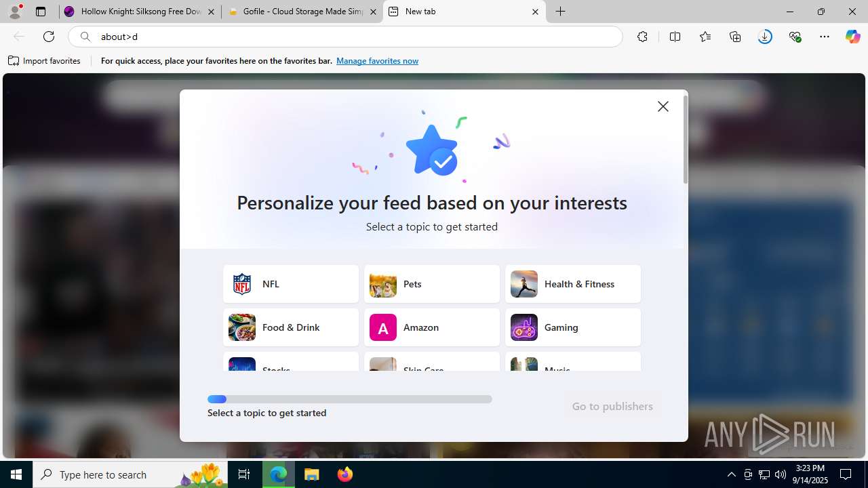Click the Go to publishers button

[x=612, y=406]
